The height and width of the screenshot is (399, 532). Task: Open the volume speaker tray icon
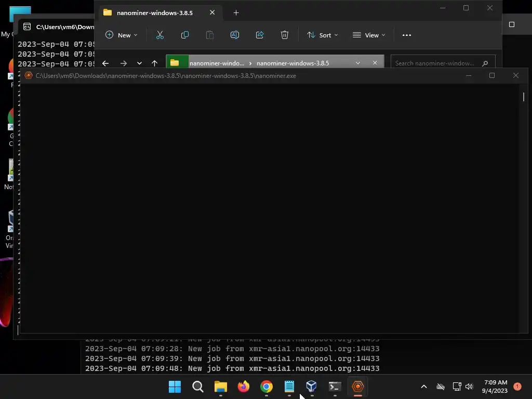pos(469,387)
